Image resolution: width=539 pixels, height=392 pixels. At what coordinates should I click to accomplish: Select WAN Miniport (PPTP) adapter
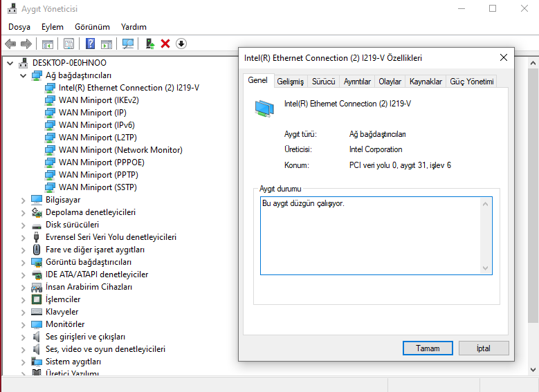click(x=98, y=174)
